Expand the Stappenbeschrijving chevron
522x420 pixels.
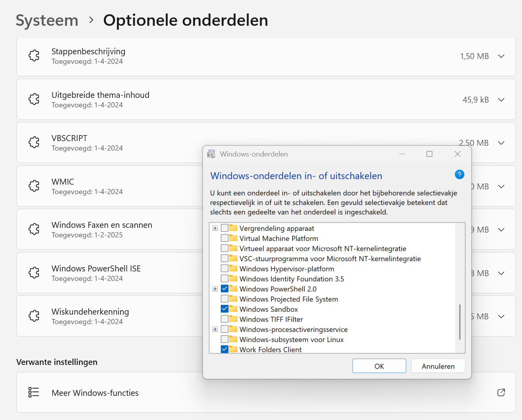(x=501, y=56)
